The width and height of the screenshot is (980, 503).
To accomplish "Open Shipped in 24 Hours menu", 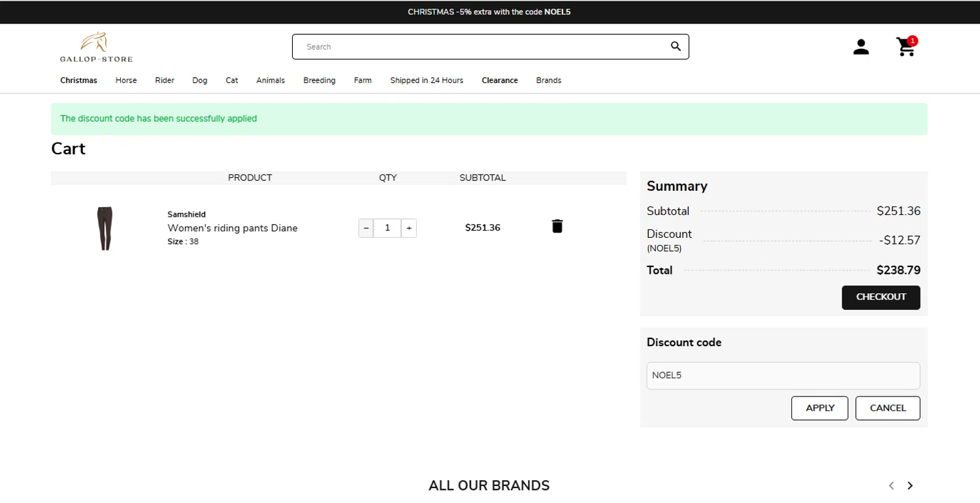I will pos(427,80).
